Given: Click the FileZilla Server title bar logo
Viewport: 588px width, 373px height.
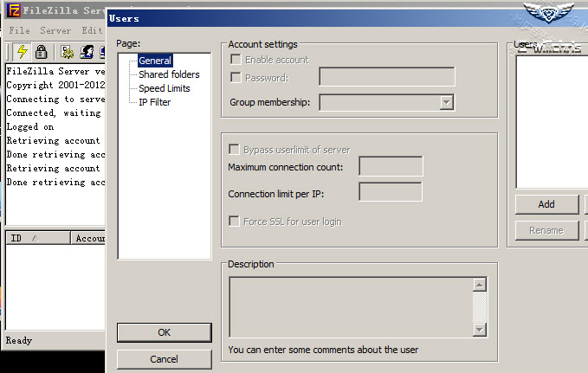Looking at the screenshot, I should point(14,10).
